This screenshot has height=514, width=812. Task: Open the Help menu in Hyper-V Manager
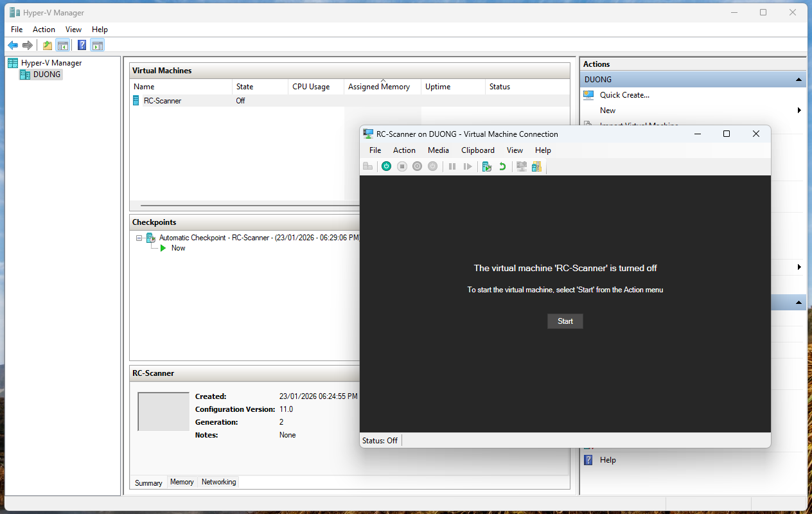point(100,30)
